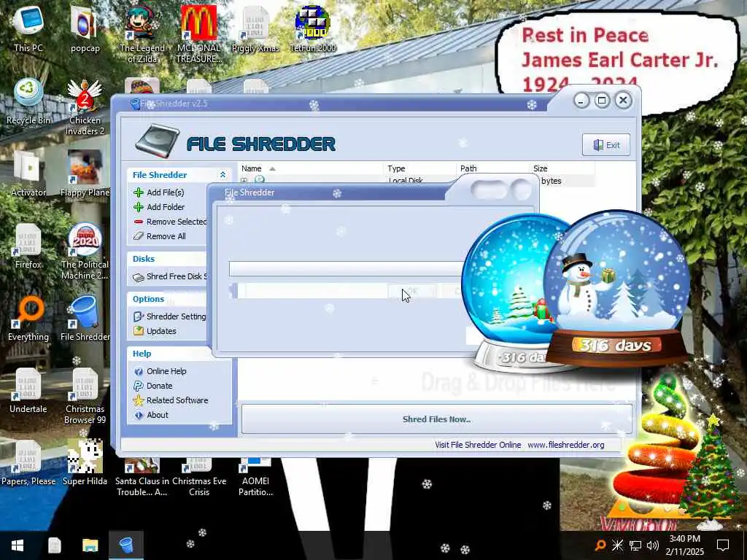Open This PC desktop icon
The image size is (747, 560).
point(28,28)
